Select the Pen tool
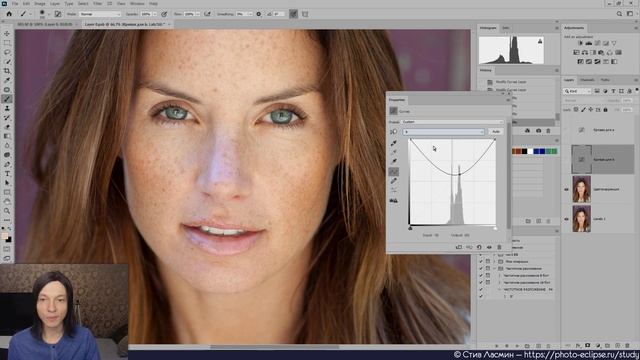 point(7,165)
